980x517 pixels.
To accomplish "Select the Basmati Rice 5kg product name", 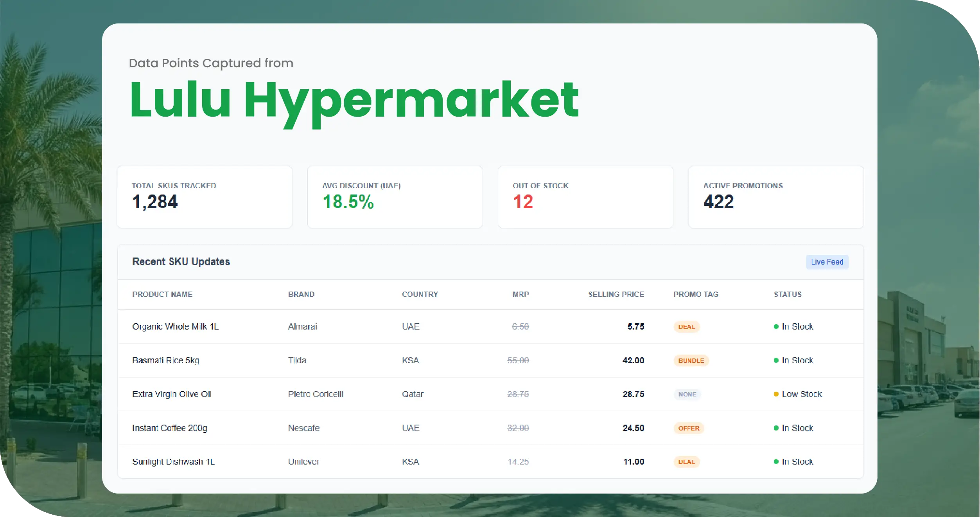I will coord(166,360).
